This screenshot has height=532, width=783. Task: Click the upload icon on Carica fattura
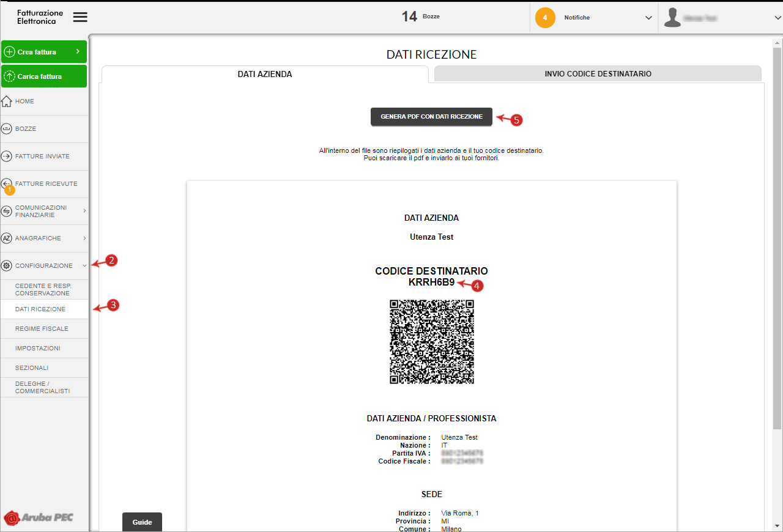9,76
